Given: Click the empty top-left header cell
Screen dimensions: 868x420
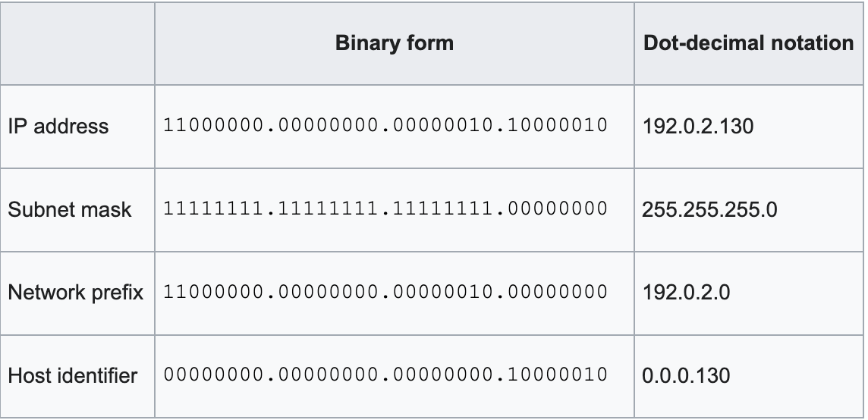Looking at the screenshot, I should [x=77, y=43].
